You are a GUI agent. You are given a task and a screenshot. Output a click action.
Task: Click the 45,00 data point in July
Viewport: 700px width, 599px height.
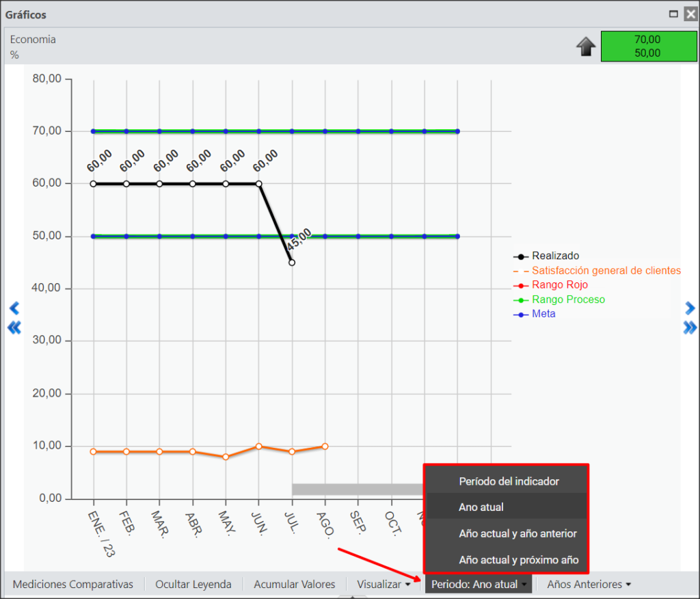tap(292, 263)
